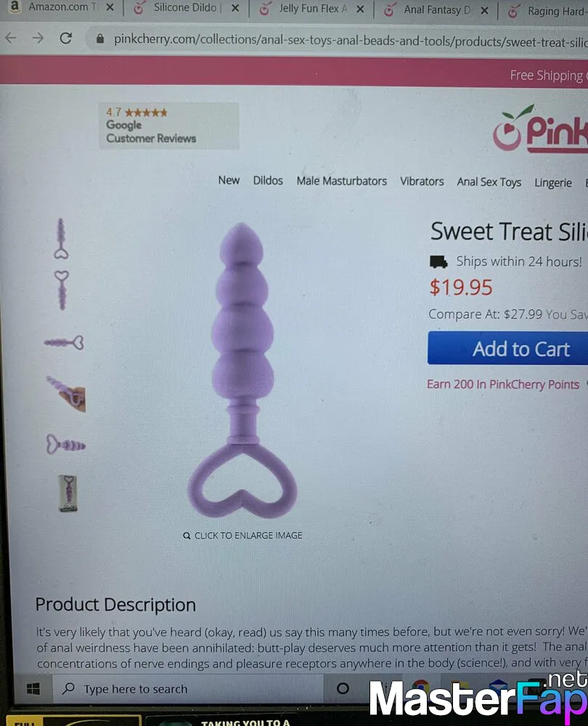Reload the page with the refresh icon
The image size is (588, 726).
tap(66, 38)
